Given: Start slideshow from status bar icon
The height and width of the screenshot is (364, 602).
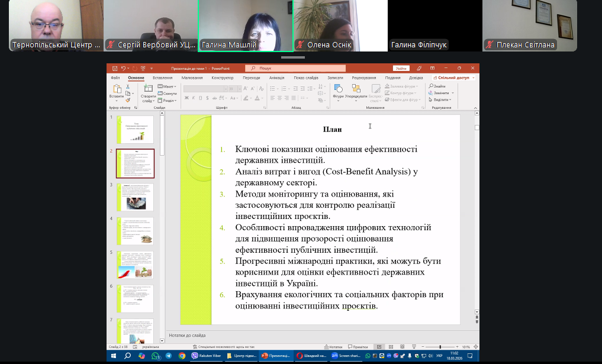Looking at the screenshot, I should [414, 347].
